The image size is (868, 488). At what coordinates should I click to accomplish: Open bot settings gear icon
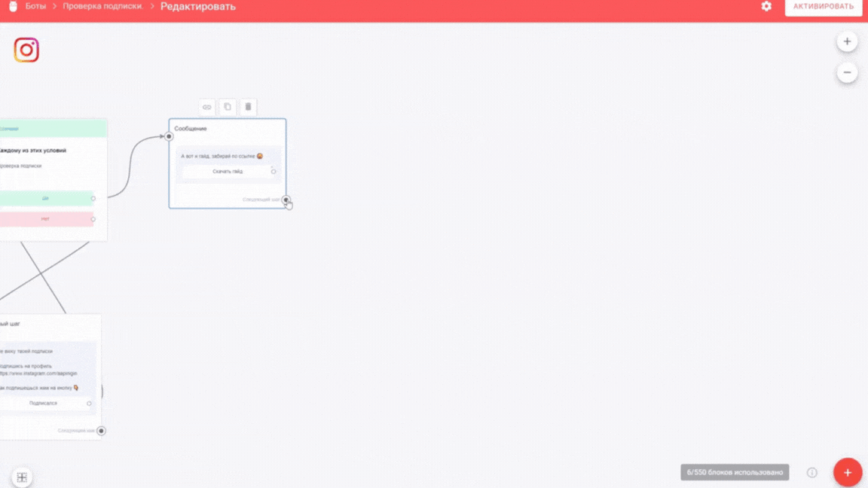[x=766, y=6]
